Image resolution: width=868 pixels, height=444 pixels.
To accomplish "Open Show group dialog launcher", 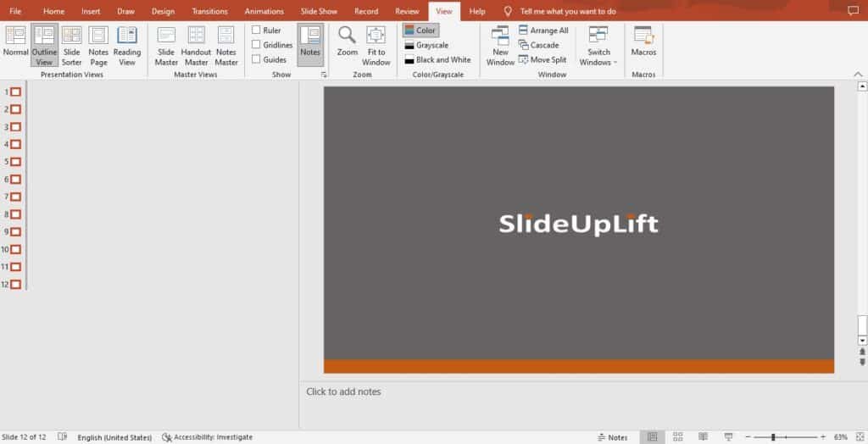I will point(323,75).
